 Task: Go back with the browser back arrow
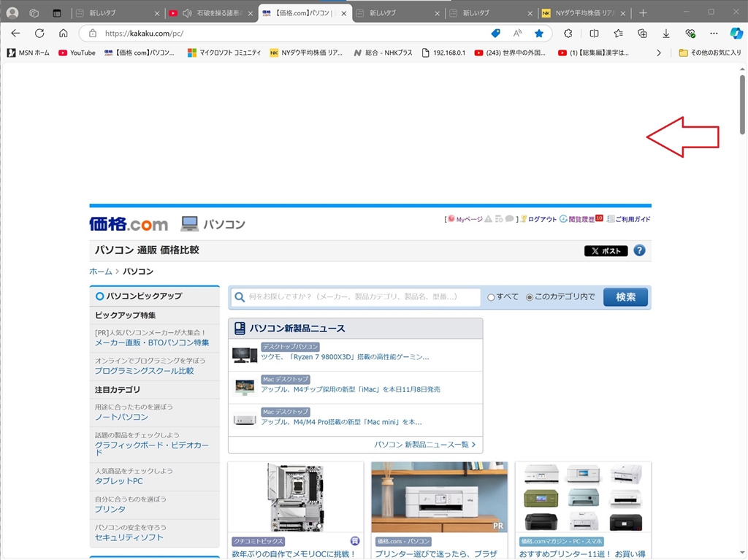tap(16, 34)
